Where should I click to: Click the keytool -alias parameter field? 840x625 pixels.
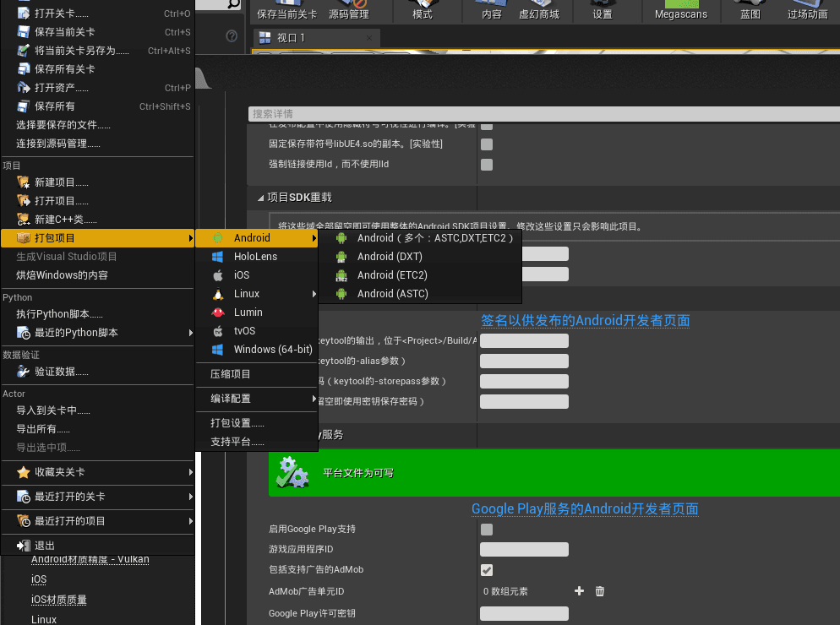[x=524, y=361]
